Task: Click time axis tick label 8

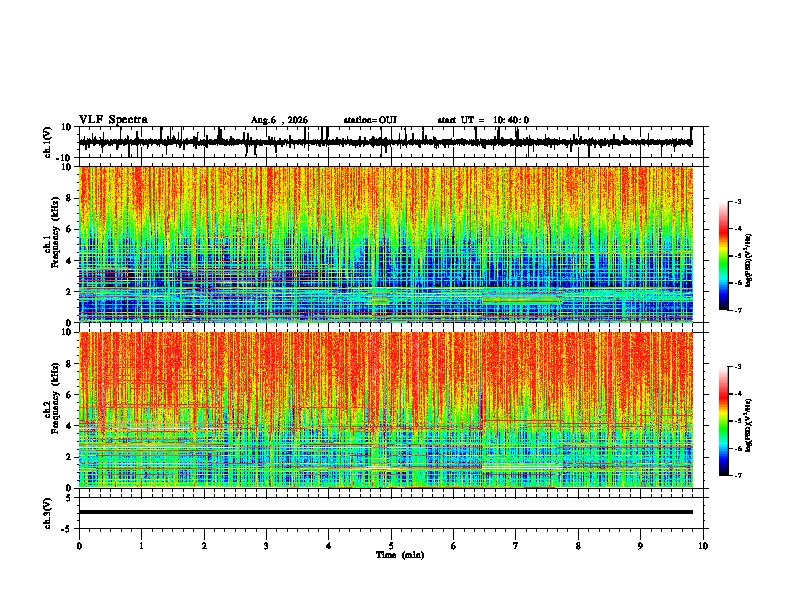Action: click(x=578, y=546)
